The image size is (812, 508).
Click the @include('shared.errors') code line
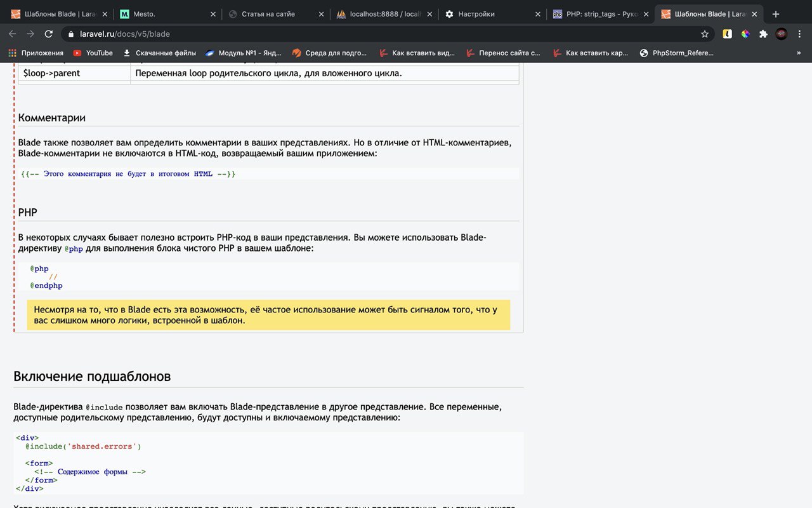[x=83, y=446]
